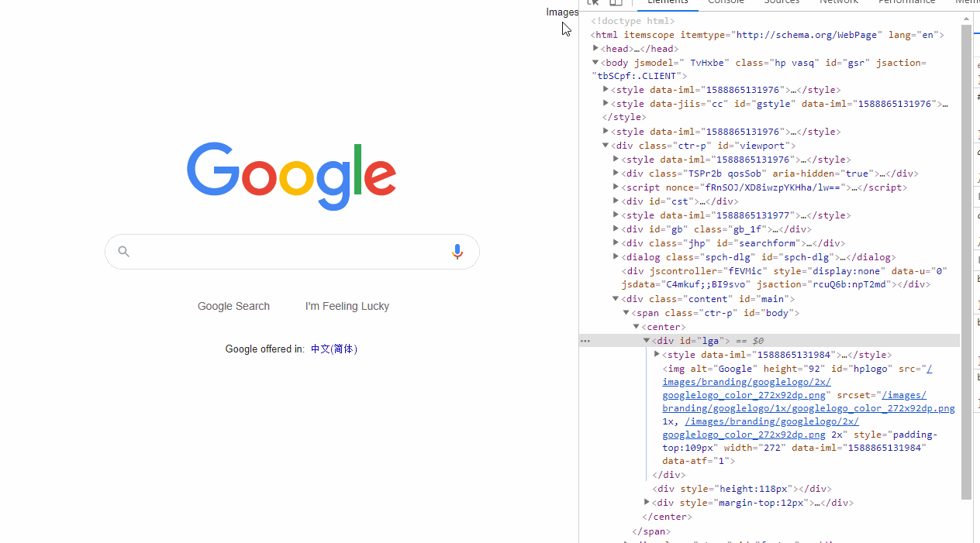Click the Google Search button

point(233,306)
